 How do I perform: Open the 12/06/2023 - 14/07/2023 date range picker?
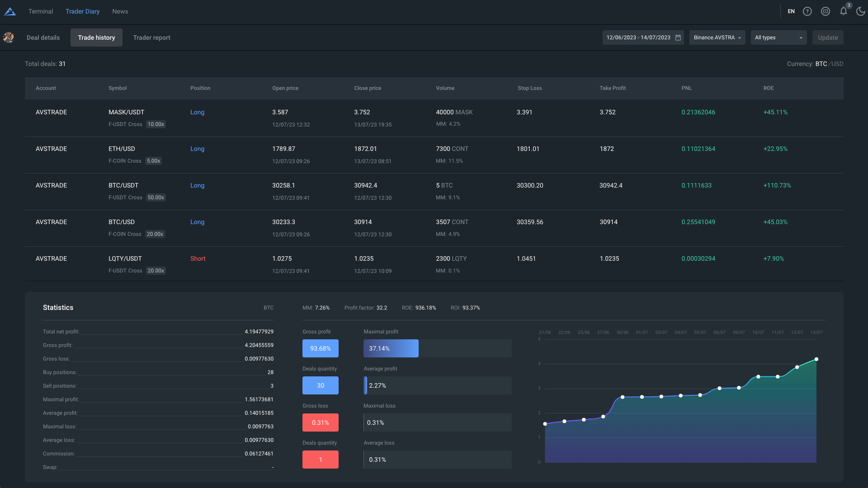pyautogui.click(x=638, y=38)
